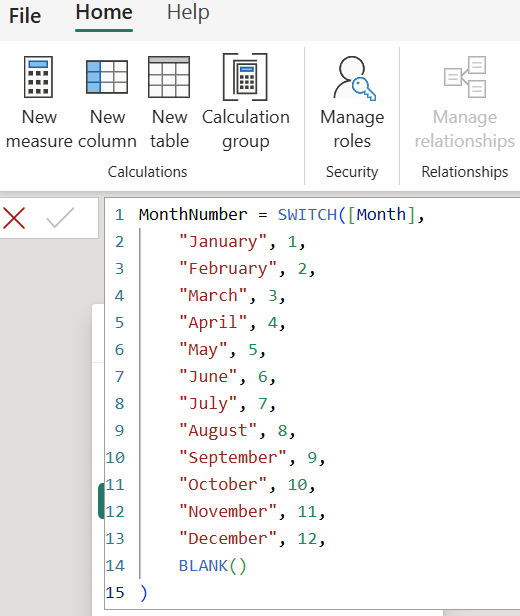Image resolution: width=520 pixels, height=616 pixels.
Task: Create a New column
Action: 107,77
